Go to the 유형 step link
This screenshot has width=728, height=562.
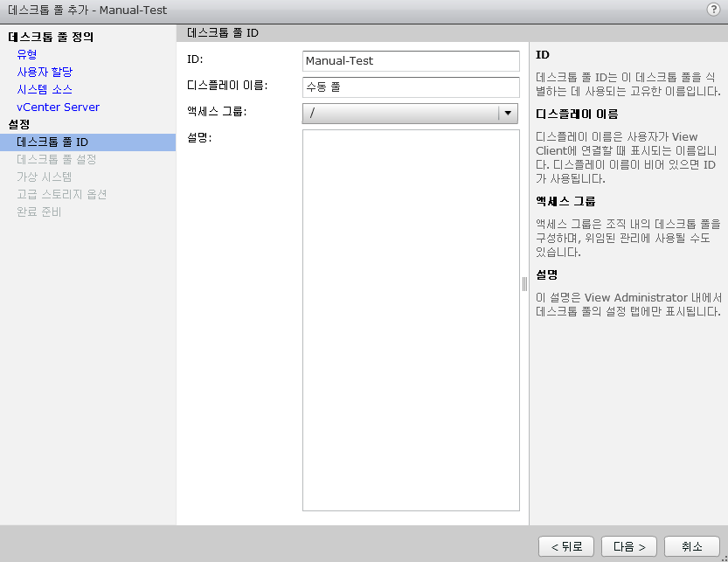(27, 54)
